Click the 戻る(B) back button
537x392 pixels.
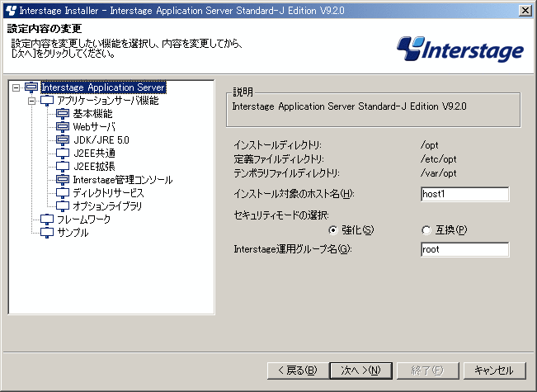point(298,371)
